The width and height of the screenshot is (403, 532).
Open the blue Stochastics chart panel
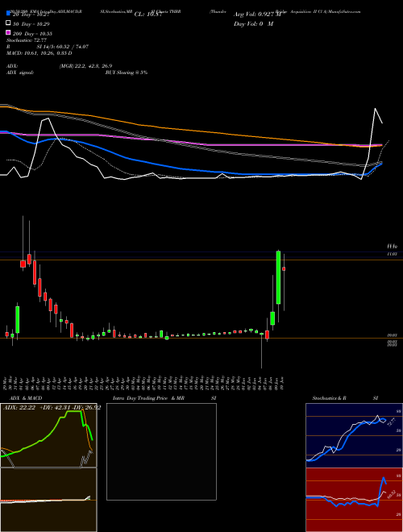click(354, 435)
